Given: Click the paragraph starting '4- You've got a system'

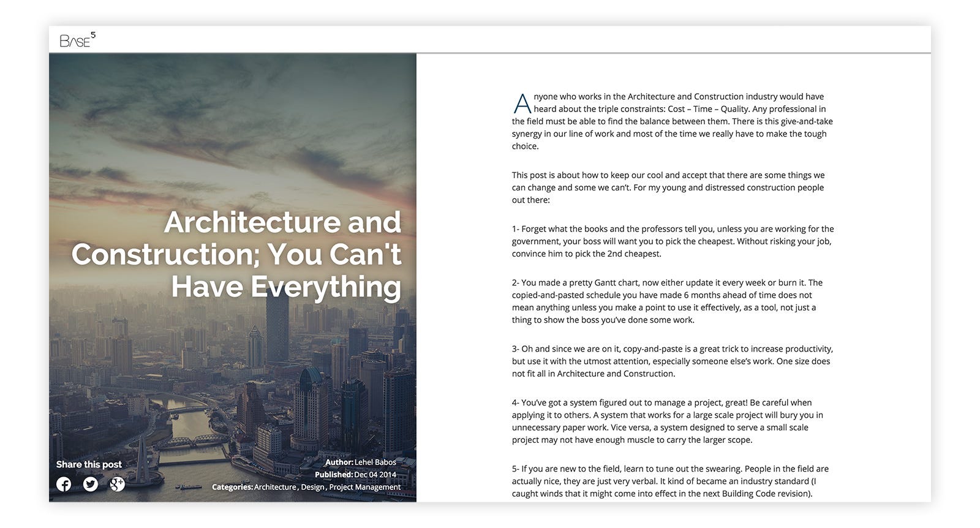Looking at the screenshot, I should pos(668,421).
